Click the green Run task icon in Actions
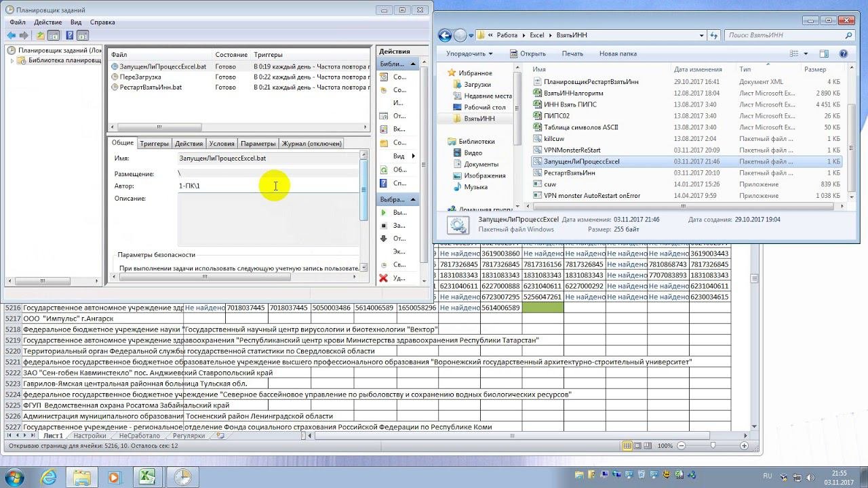The image size is (868, 488). click(x=384, y=212)
